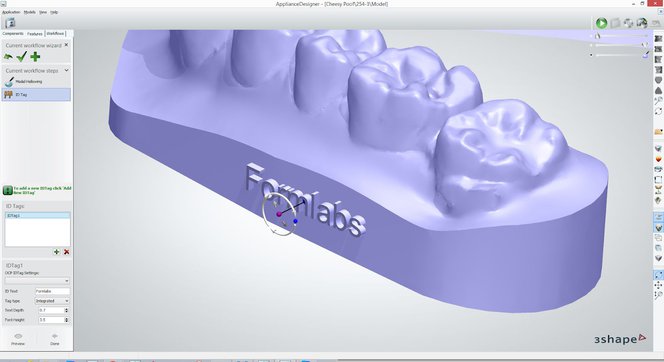
Task: Click the zoom magnifier icon in right toolbar
Action: point(658,295)
